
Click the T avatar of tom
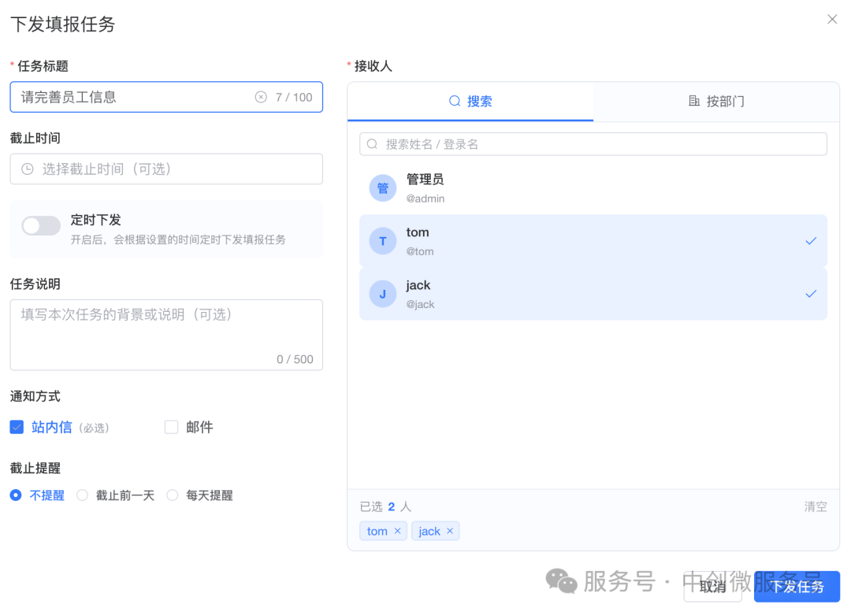click(383, 241)
